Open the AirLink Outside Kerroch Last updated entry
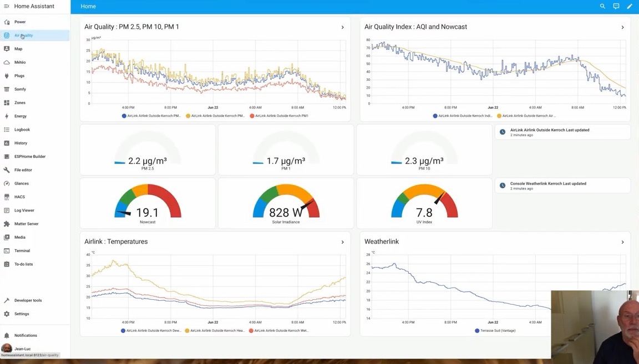This screenshot has width=639, height=364. (562, 132)
